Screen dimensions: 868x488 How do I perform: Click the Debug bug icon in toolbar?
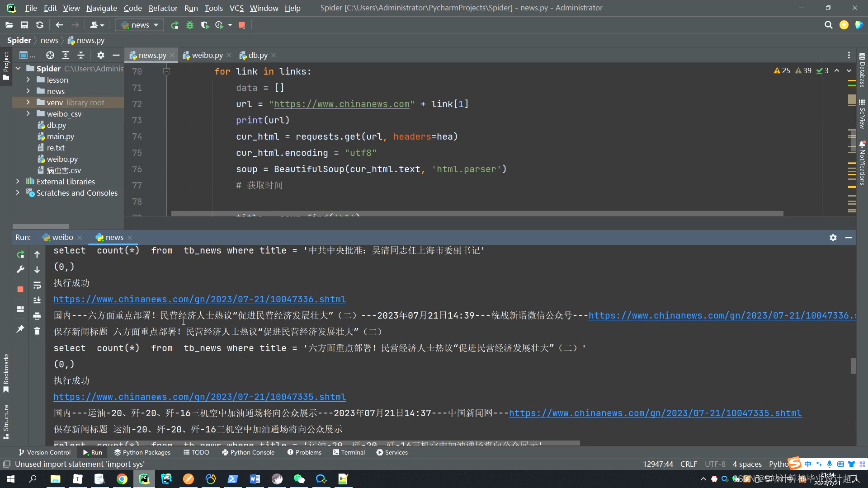coord(190,25)
